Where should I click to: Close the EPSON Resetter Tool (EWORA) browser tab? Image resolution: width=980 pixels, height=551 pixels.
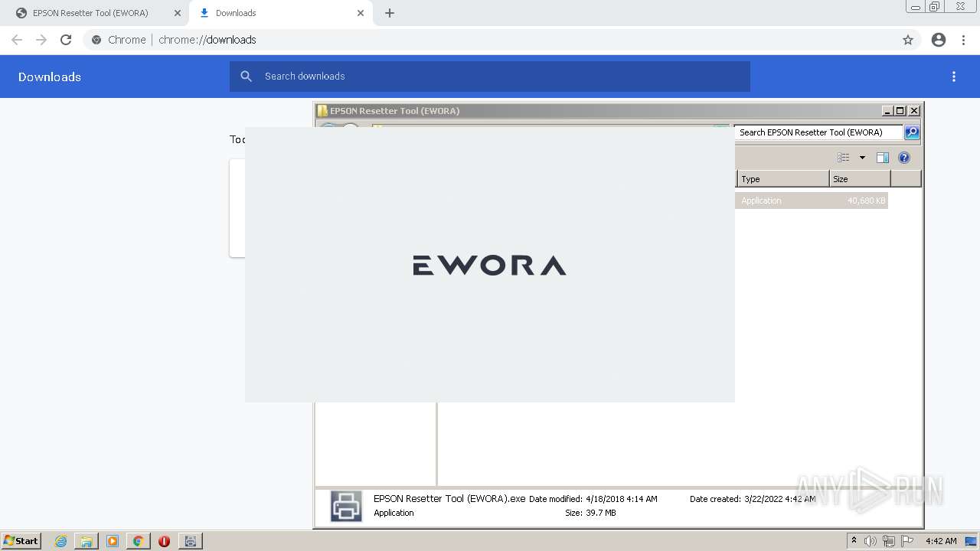point(178,13)
